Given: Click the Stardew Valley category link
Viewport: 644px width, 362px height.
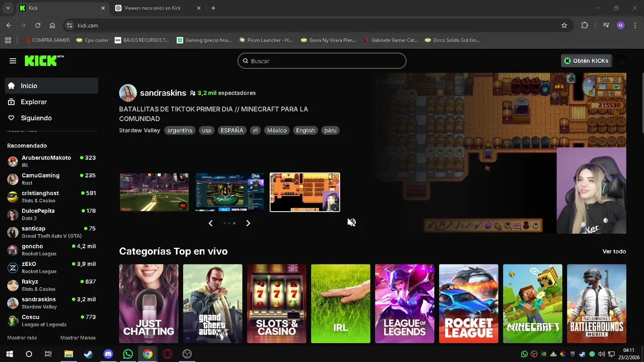Looking at the screenshot, I should click(139, 131).
